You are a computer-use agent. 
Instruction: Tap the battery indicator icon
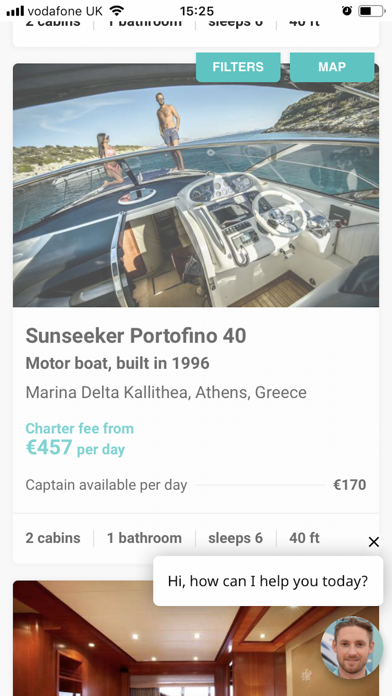372,11
